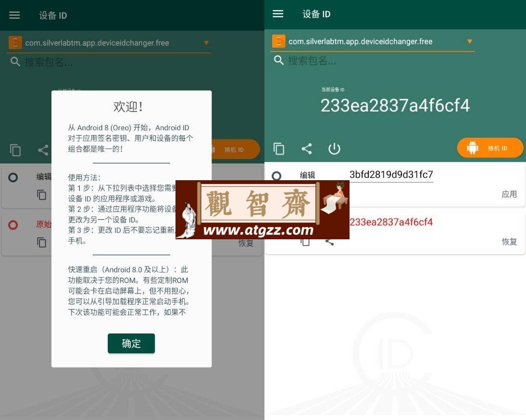Tap orange random ID button in right screen

(x=490, y=148)
